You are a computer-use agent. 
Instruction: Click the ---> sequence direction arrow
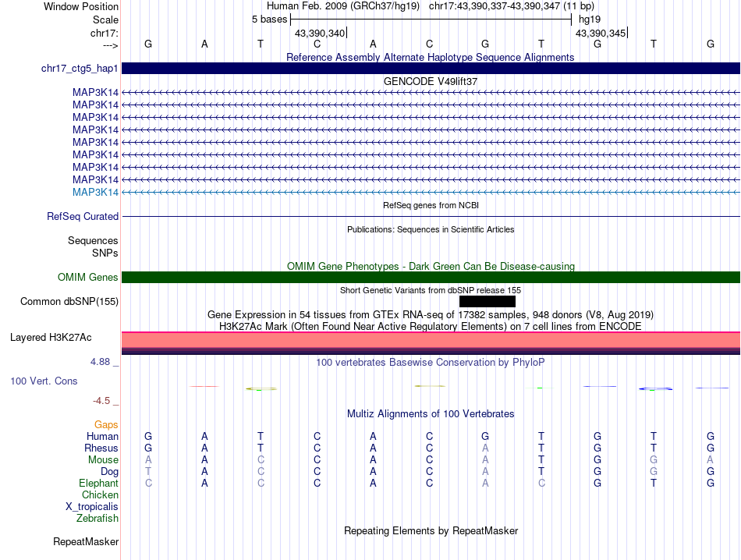click(x=111, y=45)
